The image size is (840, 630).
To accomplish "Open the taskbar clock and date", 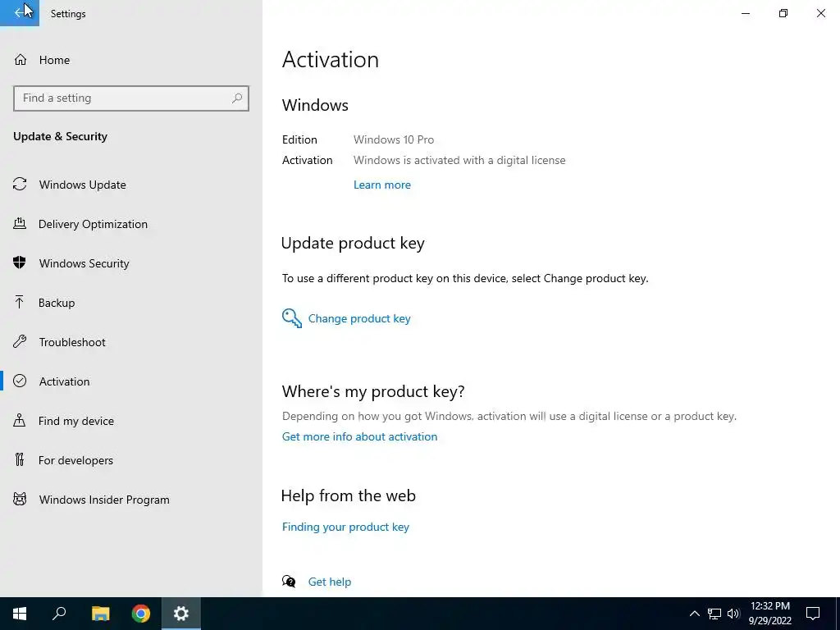I will tap(769, 614).
